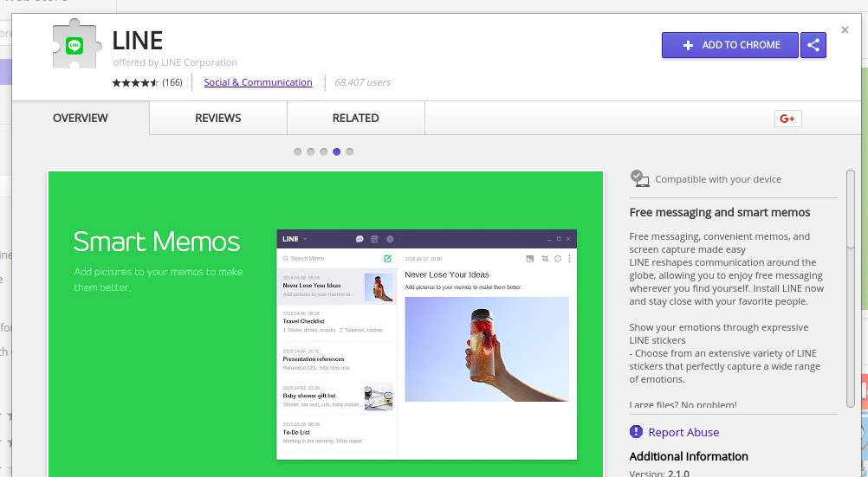Open the Social & Communication category link

pos(258,82)
